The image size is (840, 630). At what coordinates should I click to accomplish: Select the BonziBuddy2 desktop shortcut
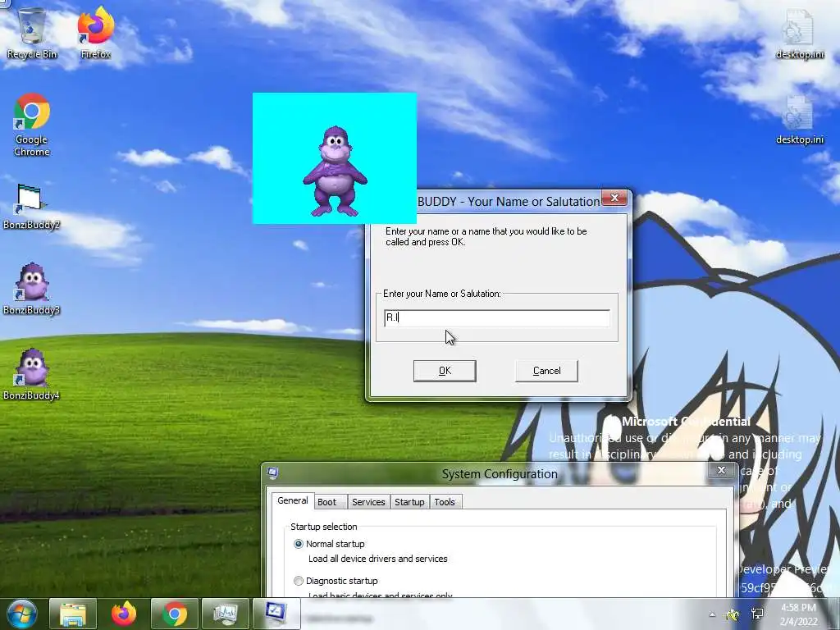point(31,207)
